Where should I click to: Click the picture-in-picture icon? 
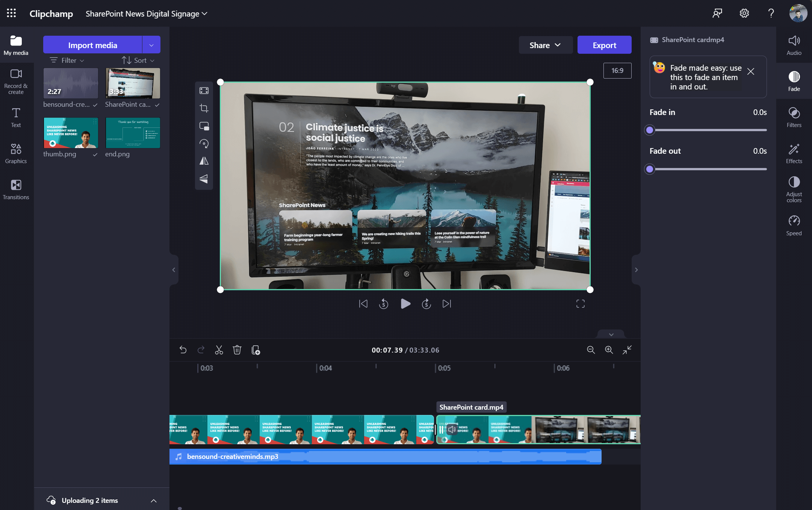coord(204,126)
